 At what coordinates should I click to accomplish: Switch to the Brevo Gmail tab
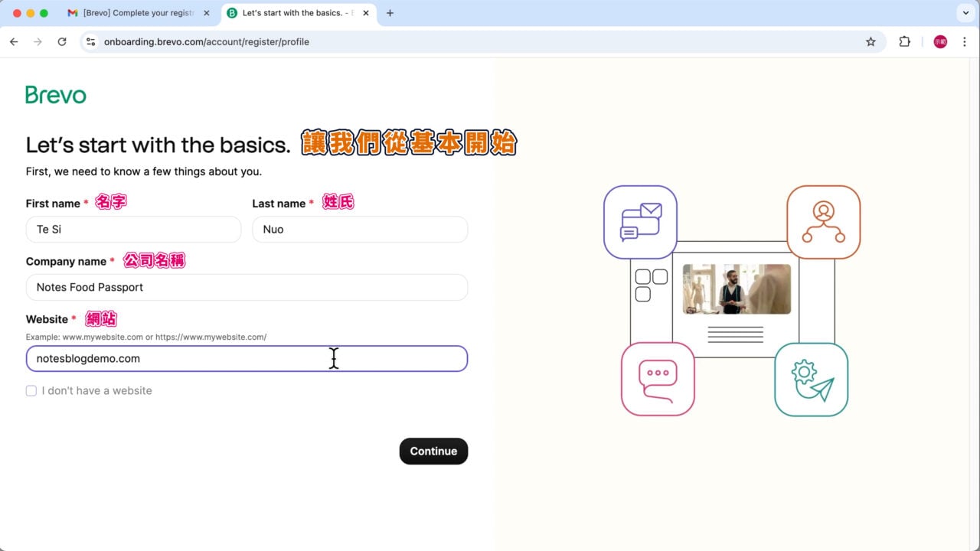click(x=138, y=12)
